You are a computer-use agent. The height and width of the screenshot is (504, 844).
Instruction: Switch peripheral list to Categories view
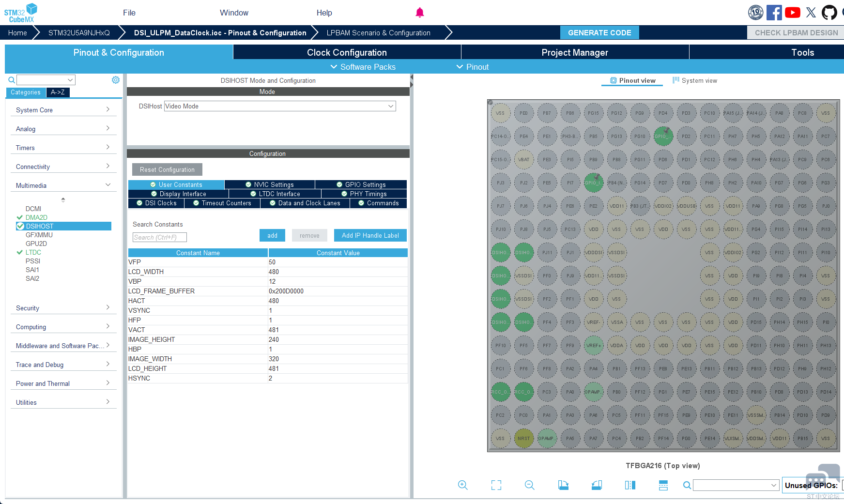[x=26, y=92]
